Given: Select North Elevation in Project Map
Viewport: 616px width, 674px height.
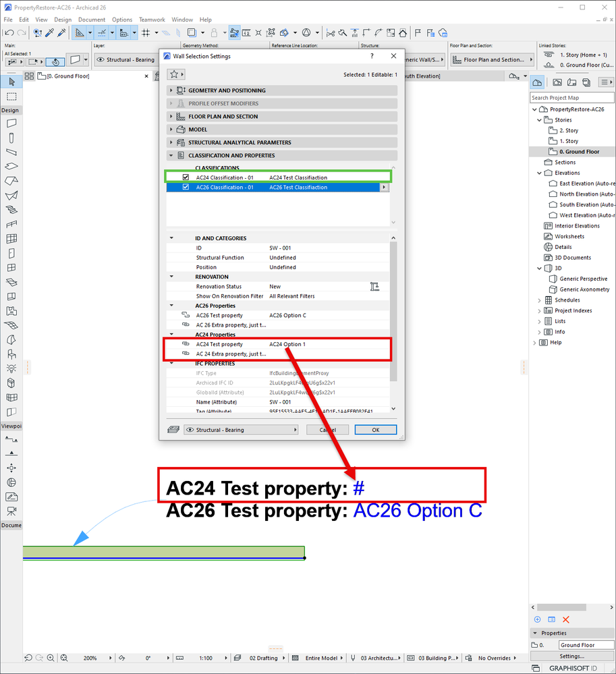Looking at the screenshot, I should pos(587,194).
